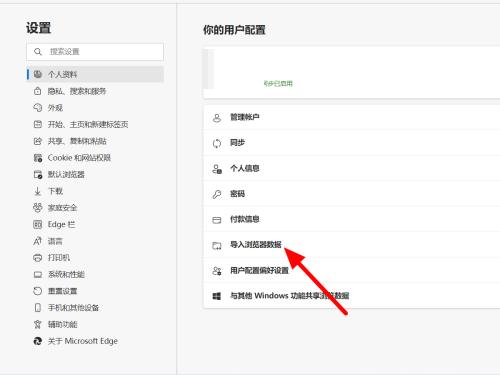Click the Microsoft Edge logo icon
Screen dimensions: 500x375
[x=38, y=341]
